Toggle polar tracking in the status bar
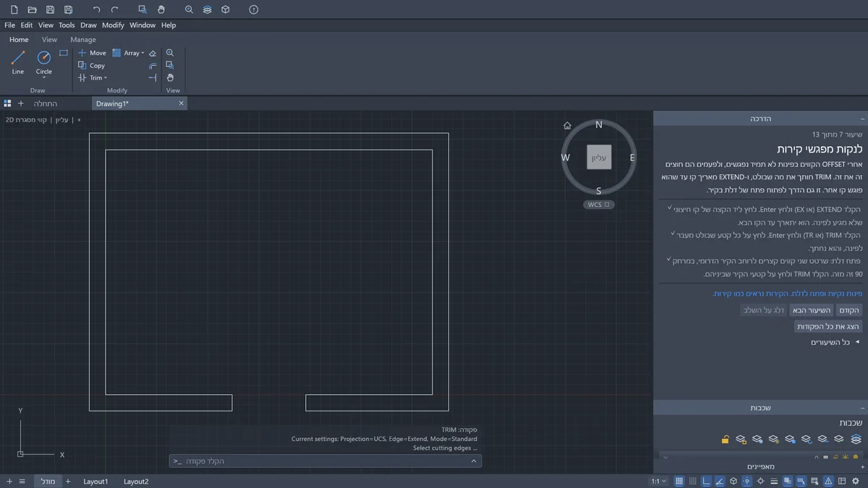Screen dimensions: 868x488 [x=720, y=481]
